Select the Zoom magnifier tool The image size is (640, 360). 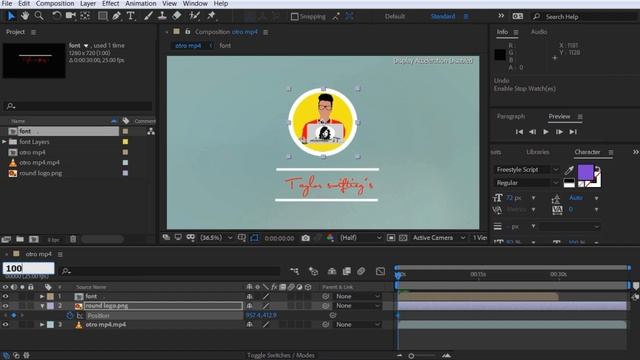coord(39,16)
